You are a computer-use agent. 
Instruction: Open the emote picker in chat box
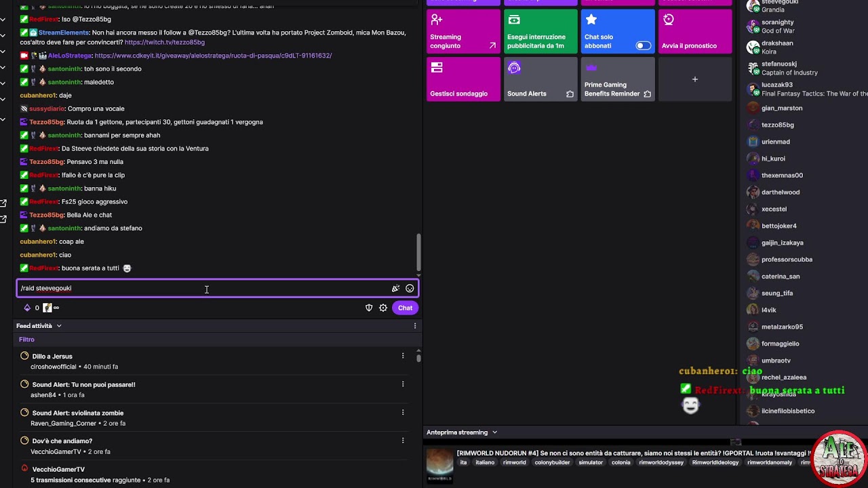pyautogui.click(x=410, y=288)
